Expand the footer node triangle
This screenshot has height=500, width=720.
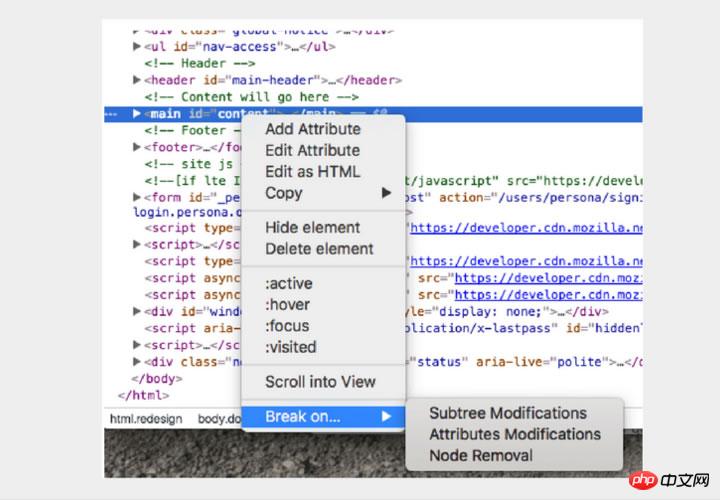click(x=136, y=147)
